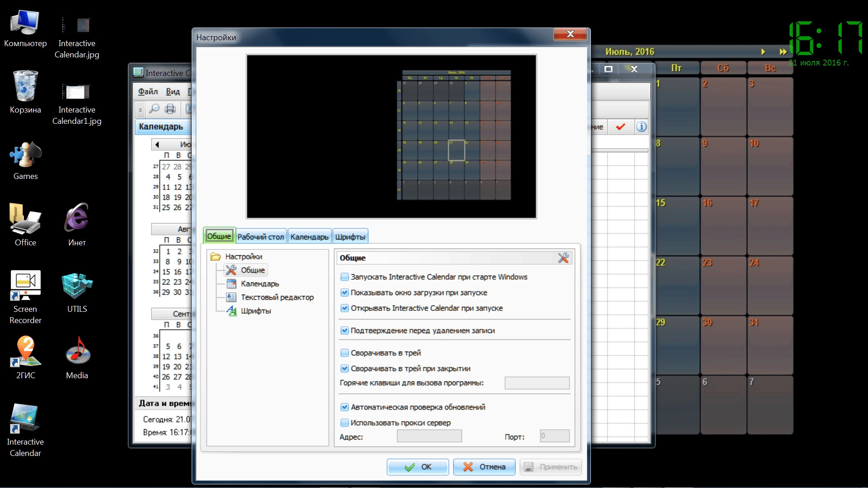Enable Использовать прокси сервер checkbox
Screen dimensions: 868x488
click(344, 423)
